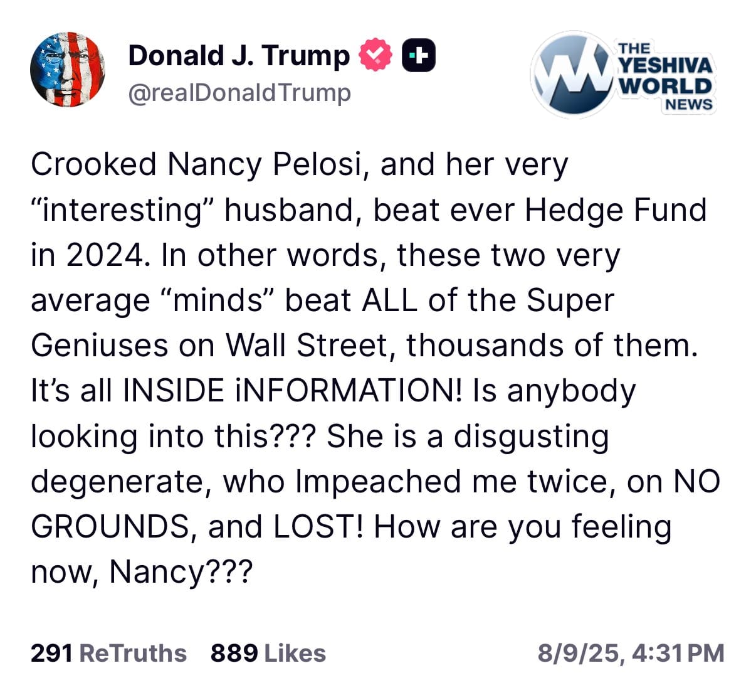
Task: Open the @realDonaldTrump handle link
Action: [x=239, y=93]
